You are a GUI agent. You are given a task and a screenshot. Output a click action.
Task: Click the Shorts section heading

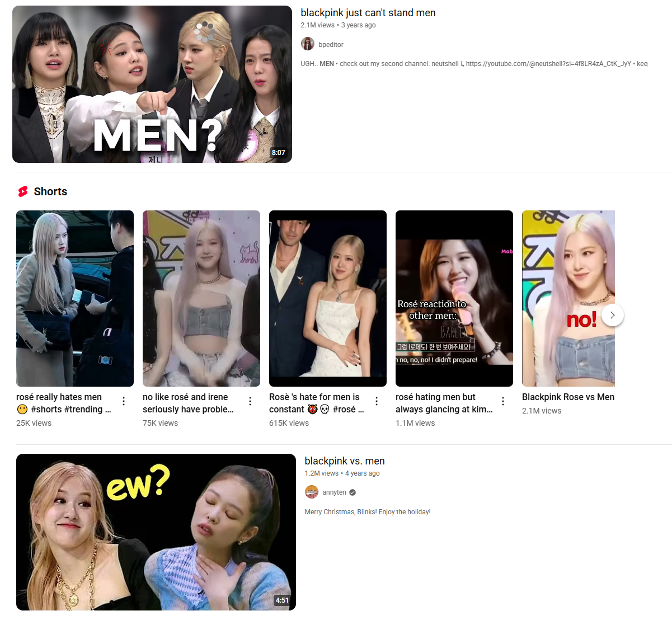[50, 191]
